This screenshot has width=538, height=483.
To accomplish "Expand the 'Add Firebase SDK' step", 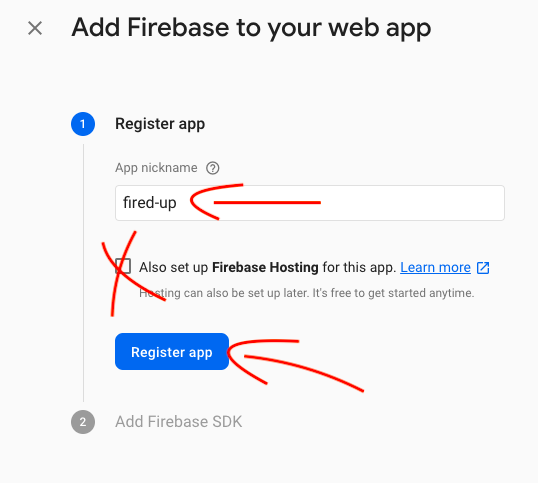I will tap(178, 422).
